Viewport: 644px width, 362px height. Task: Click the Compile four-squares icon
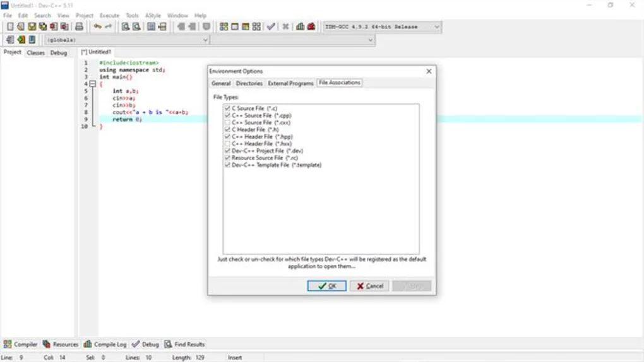click(x=224, y=26)
